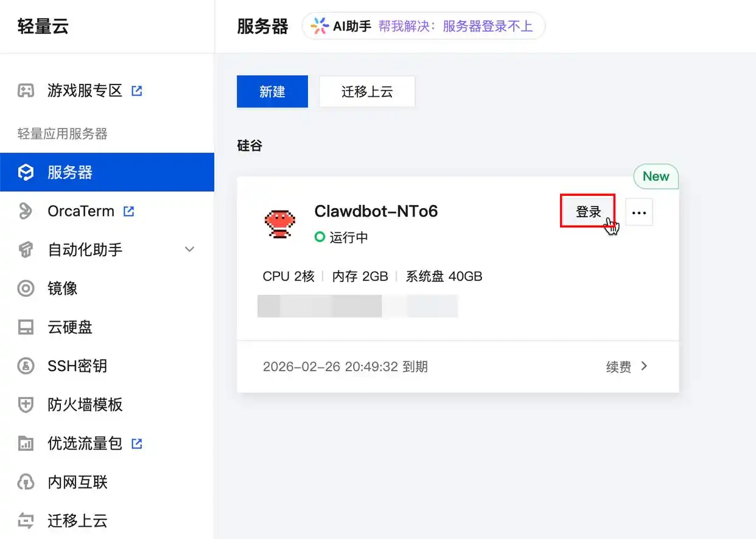
Task: Open OrcaTerm from the sidebar
Action: [26, 210]
